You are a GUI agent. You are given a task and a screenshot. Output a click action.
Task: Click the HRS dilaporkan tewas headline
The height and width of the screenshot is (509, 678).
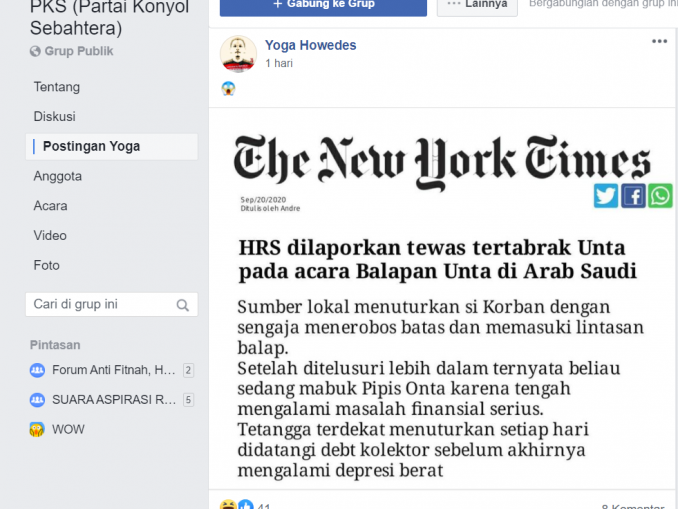(x=437, y=260)
